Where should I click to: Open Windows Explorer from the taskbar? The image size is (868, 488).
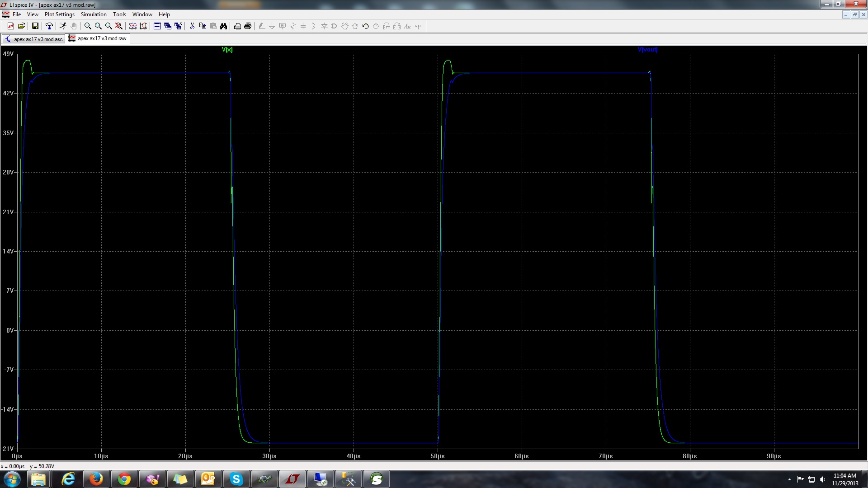click(39, 479)
